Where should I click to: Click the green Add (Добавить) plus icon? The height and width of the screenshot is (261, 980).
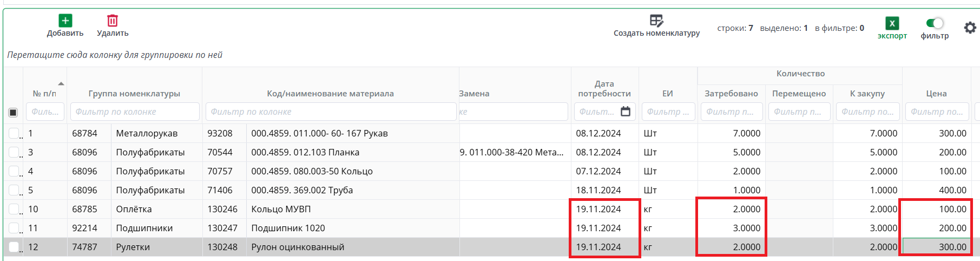click(x=65, y=21)
